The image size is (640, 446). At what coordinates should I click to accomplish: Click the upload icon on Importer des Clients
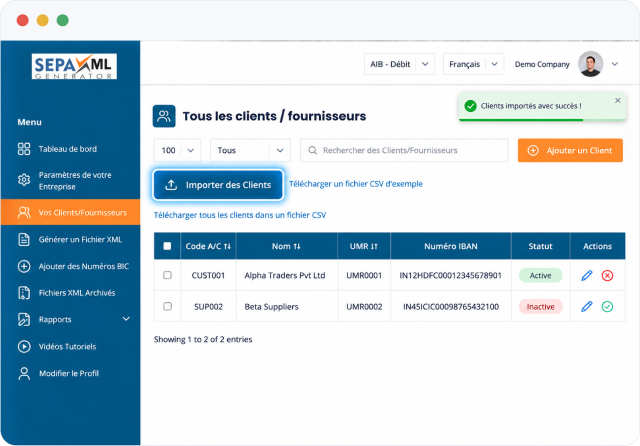coord(171,185)
